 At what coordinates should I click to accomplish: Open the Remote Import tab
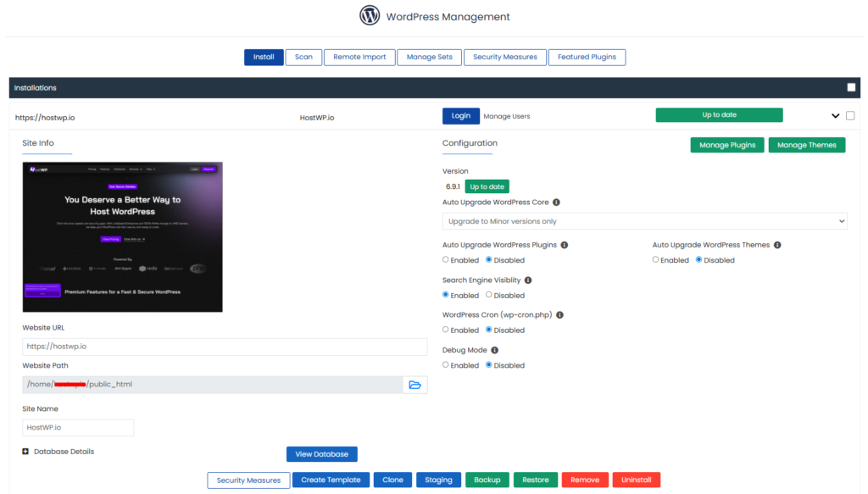click(x=359, y=57)
